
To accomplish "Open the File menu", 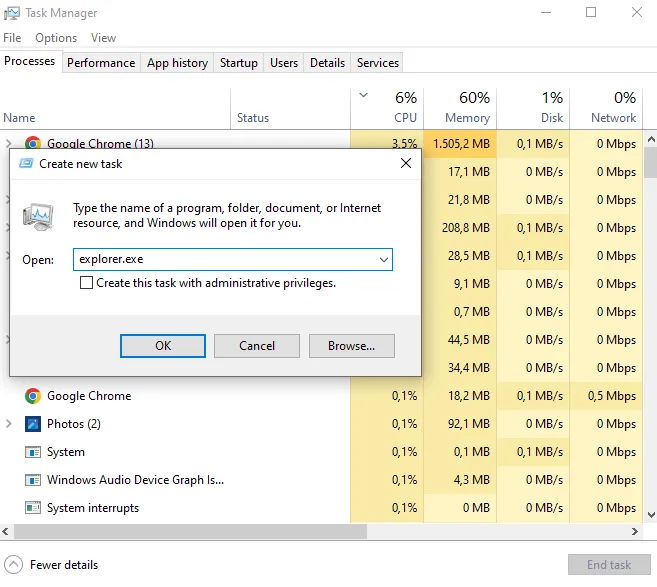I will coord(12,38).
